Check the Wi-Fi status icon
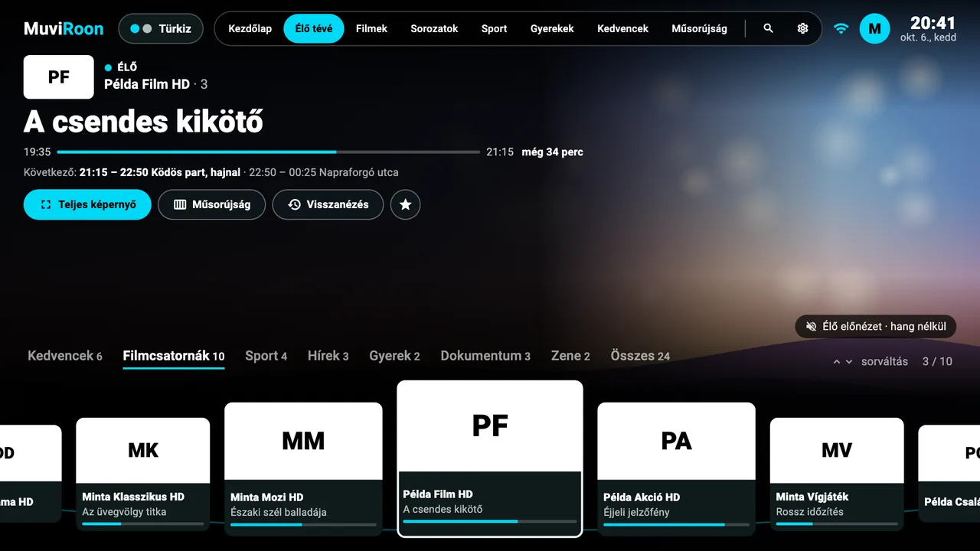980x551 pixels. pos(841,29)
